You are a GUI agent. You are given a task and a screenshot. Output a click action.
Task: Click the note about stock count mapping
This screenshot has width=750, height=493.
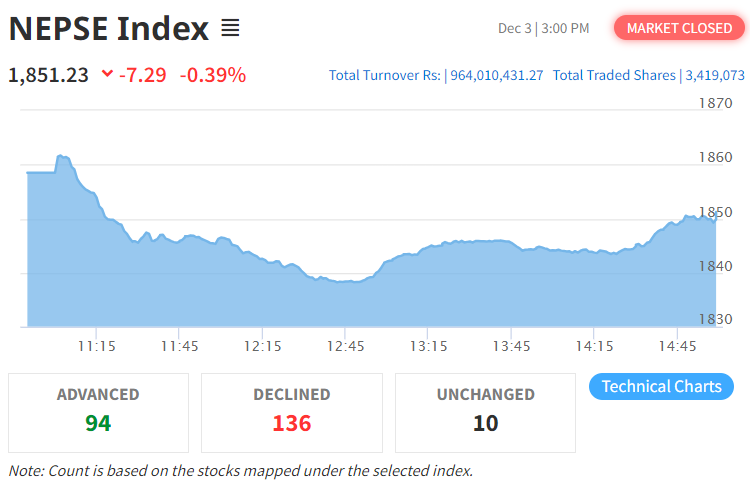(x=240, y=470)
